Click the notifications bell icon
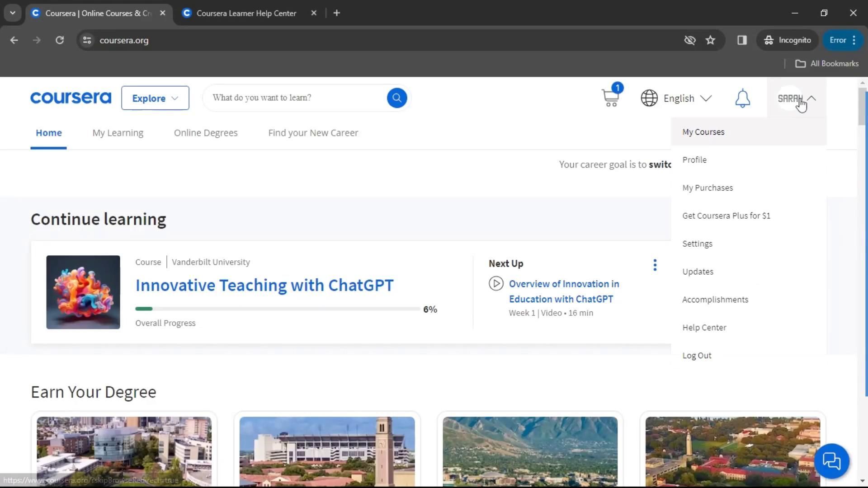This screenshot has height=488, width=868. 742,98
